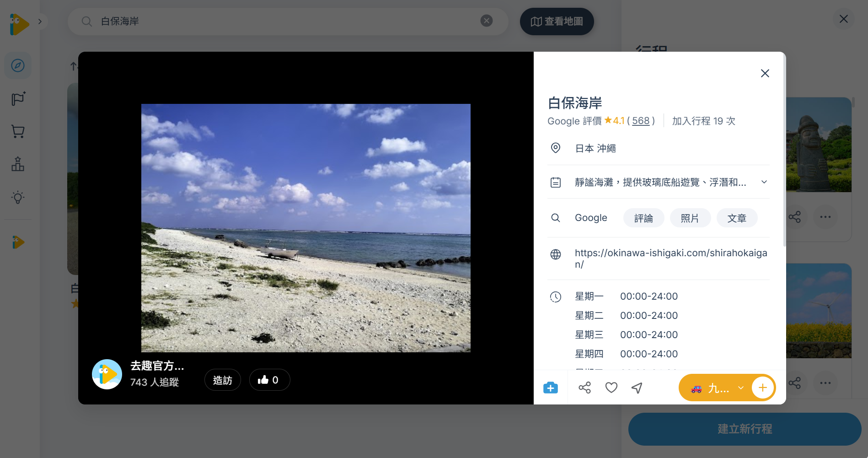
Task: Favorite 白保海岸 with the heart icon
Action: point(611,388)
